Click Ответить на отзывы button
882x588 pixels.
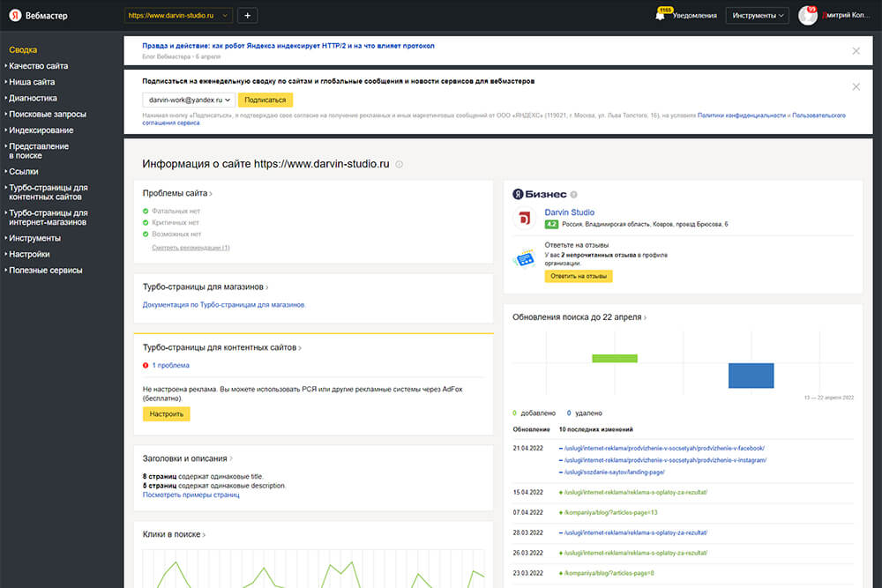click(579, 276)
